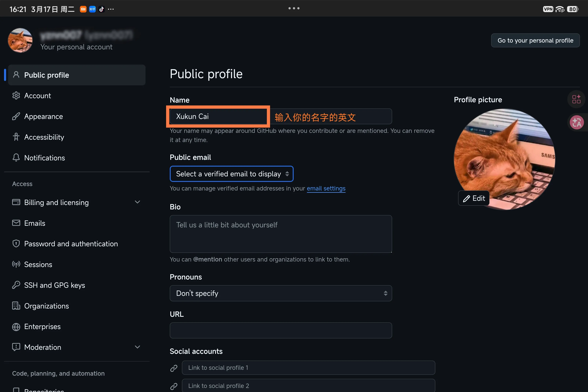Click the URL input field
The width and height of the screenshot is (588, 392).
click(x=281, y=330)
